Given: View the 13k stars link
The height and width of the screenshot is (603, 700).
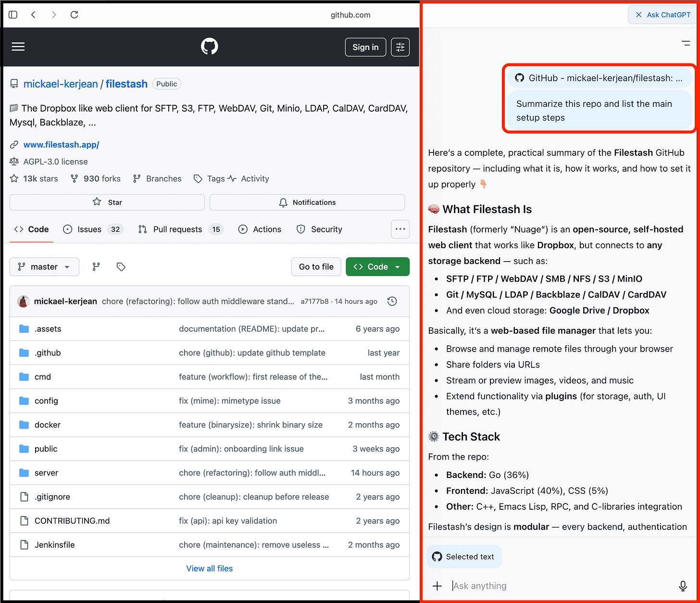Looking at the screenshot, I should pyautogui.click(x=34, y=179).
